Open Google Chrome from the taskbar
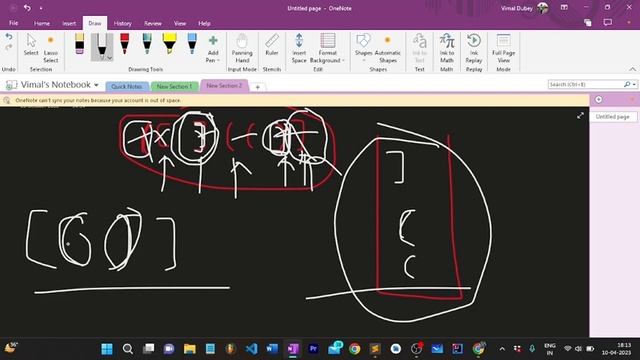The image size is (640, 360). [x=354, y=349]
